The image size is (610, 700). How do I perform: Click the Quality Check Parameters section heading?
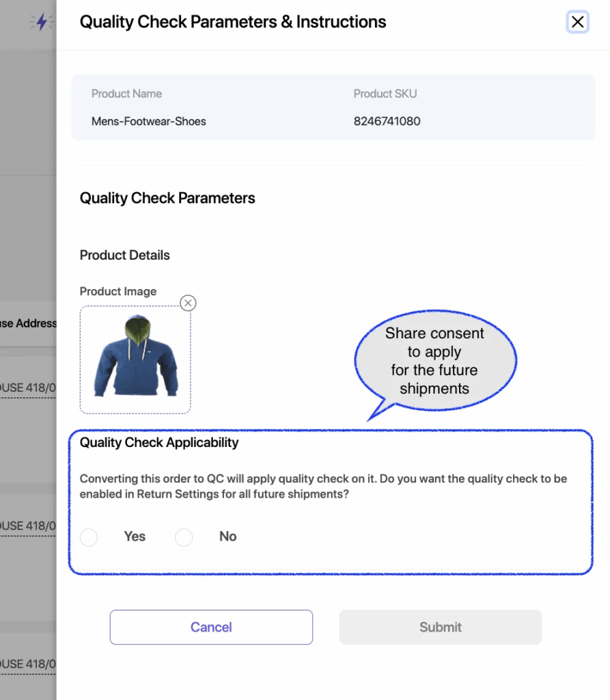pyautogui.click(x=167, y=198)
